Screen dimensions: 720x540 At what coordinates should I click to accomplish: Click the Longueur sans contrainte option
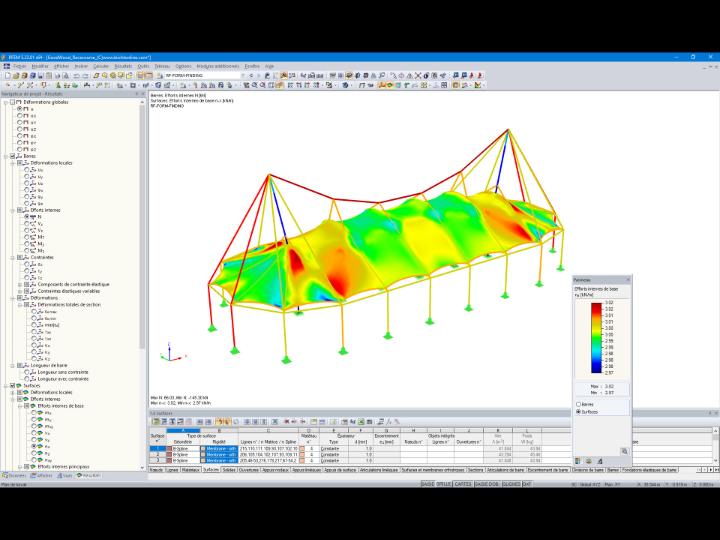pyautogui.click(x=63, y=372)
